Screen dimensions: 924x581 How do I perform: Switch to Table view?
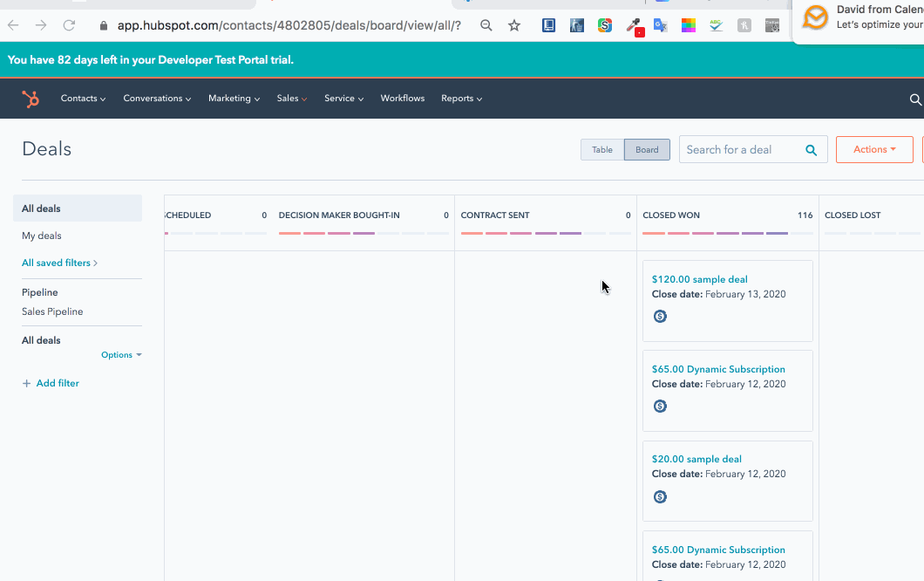[602, 150]
